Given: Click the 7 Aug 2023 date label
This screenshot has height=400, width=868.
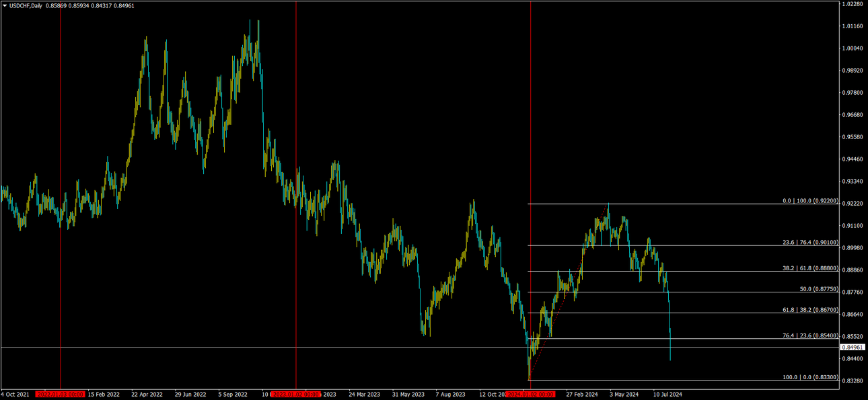Looking at the screenshot, I should pyautogui.click(x=451, y=395).
